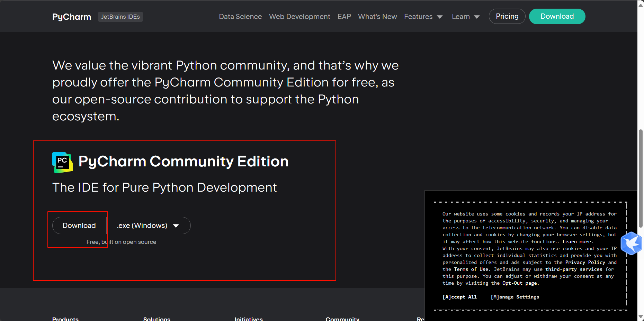644x321 pixels.
Task: Open the EAP menu item
Action: (344, 17)
